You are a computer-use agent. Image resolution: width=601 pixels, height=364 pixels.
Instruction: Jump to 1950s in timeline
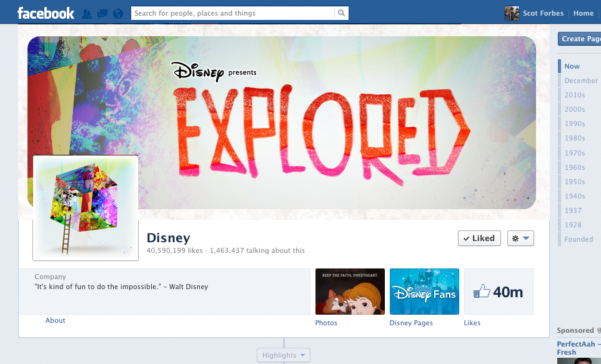point(575,182)
